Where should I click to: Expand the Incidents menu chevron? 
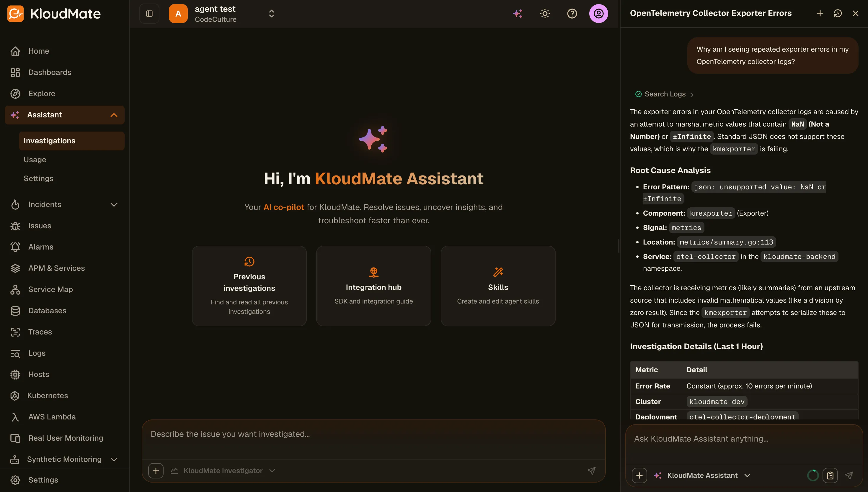tap(114, 204)
